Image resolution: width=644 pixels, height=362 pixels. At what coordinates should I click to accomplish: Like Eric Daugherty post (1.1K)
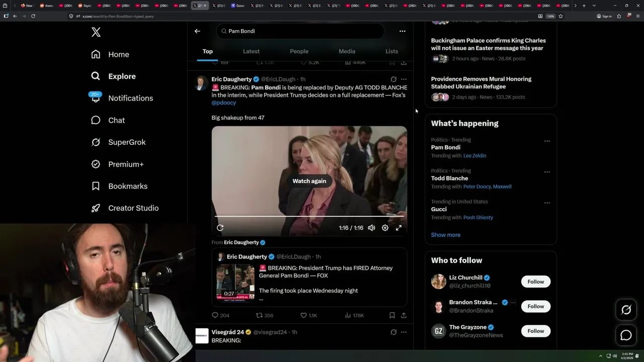tap(308, 315)
